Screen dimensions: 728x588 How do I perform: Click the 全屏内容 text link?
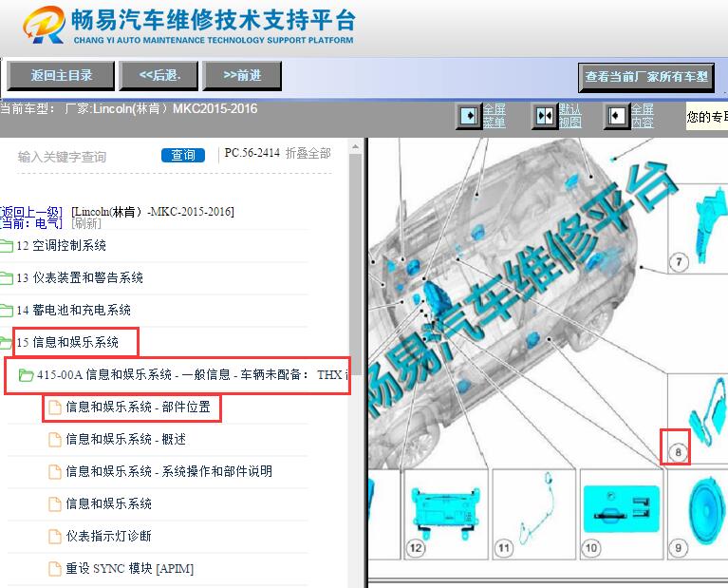(643, 116)
